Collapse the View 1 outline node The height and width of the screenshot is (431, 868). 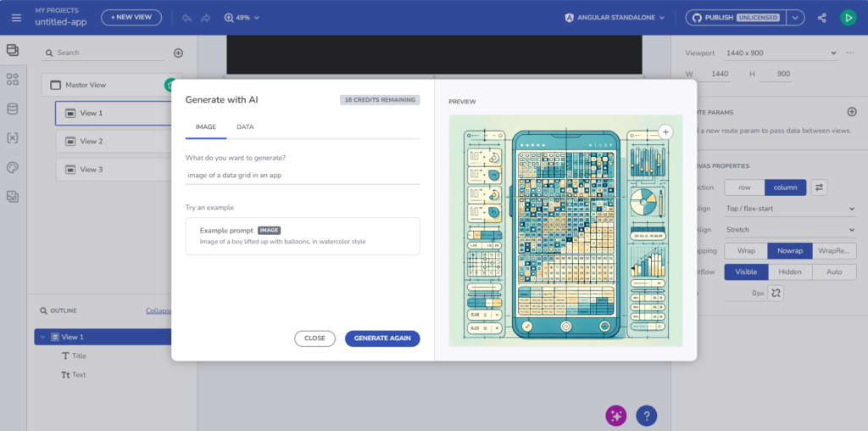43,337
